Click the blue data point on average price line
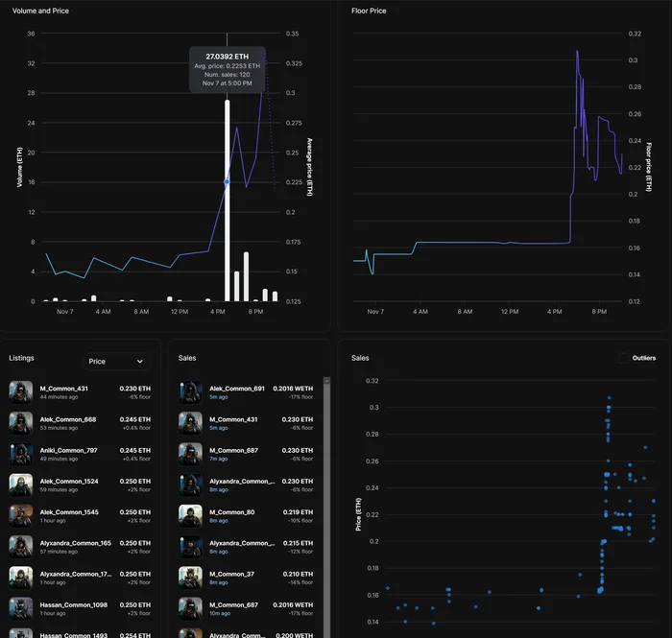This screenshot has height=638, width=672. click(227, 181)
